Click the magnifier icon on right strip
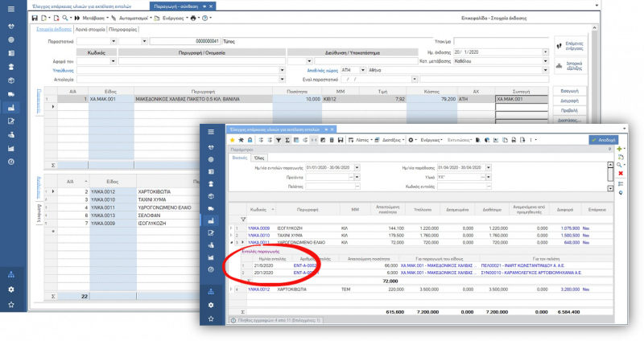 [x=619, y=165]
